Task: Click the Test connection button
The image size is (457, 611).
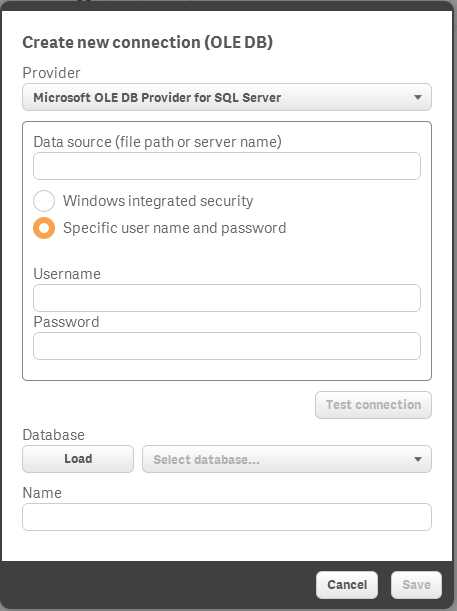Action: (373, 405)
